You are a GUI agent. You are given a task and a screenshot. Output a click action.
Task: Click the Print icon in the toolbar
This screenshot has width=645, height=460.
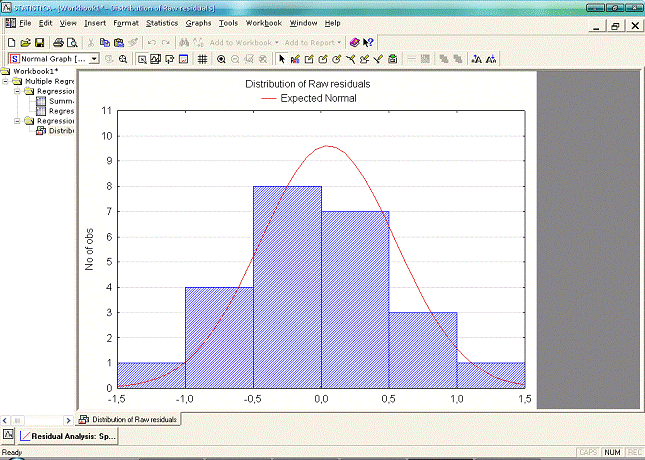coord(59,43)
